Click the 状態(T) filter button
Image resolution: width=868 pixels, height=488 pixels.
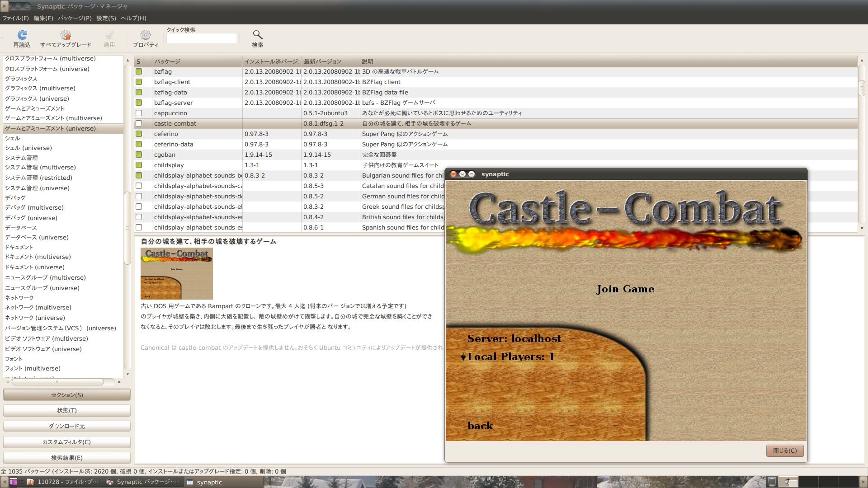(67, 410)
